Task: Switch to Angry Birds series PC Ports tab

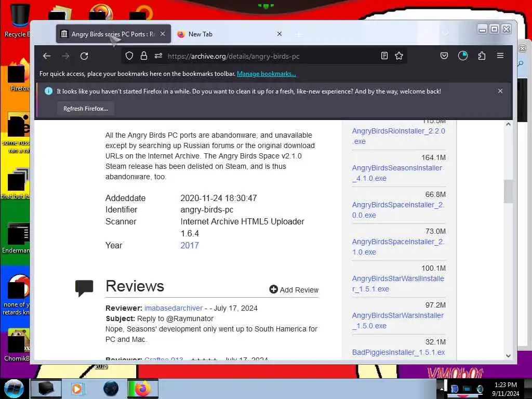Action: pyautogui.click(x=113, y=34)
